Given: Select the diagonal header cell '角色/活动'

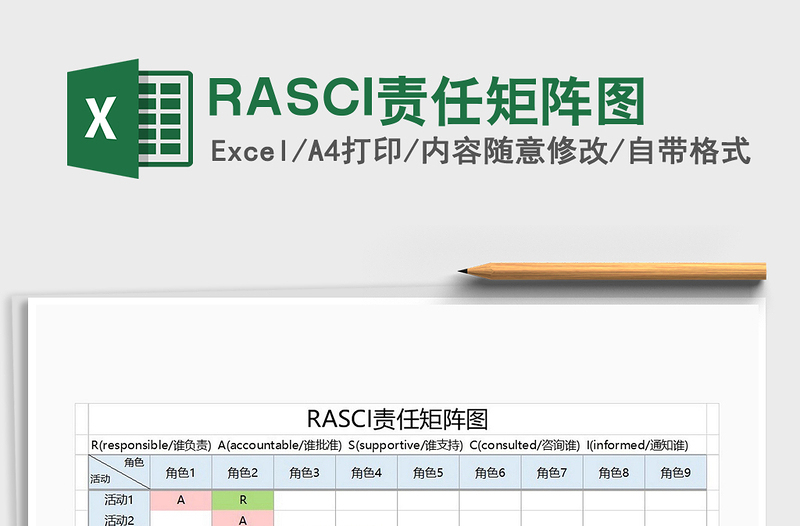Looking at the screenshot, I should [x=119, y=472].
